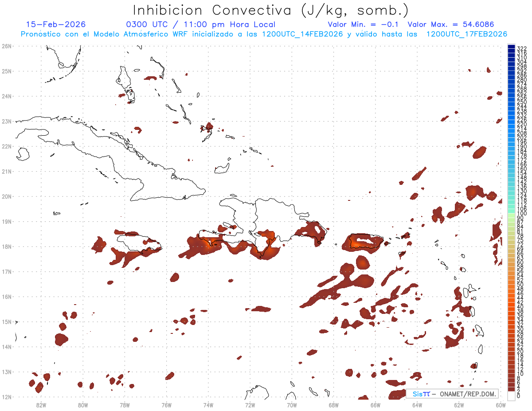The image size is (532, 411).
Task: Click the latitude label '26N'
Action: [x=6, y=46]
